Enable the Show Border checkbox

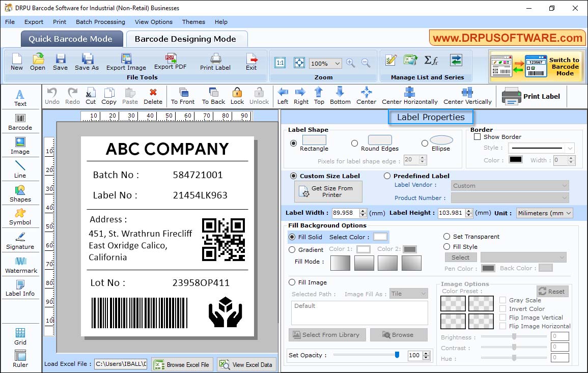click(x=477, y=136)
